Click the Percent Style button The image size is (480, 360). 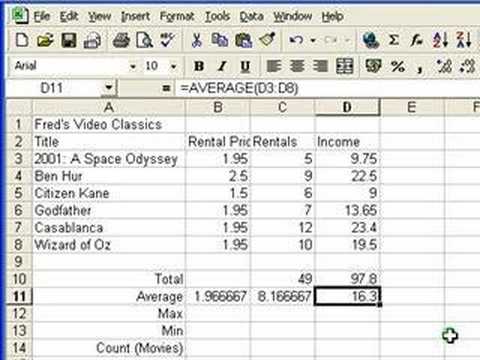point(398,66)
